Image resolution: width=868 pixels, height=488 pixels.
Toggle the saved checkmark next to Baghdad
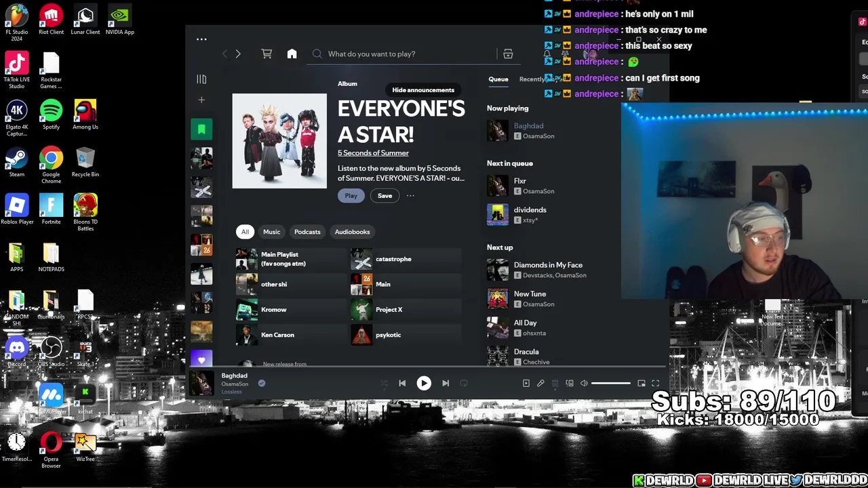pyautogui.click(x=261, y=384)
